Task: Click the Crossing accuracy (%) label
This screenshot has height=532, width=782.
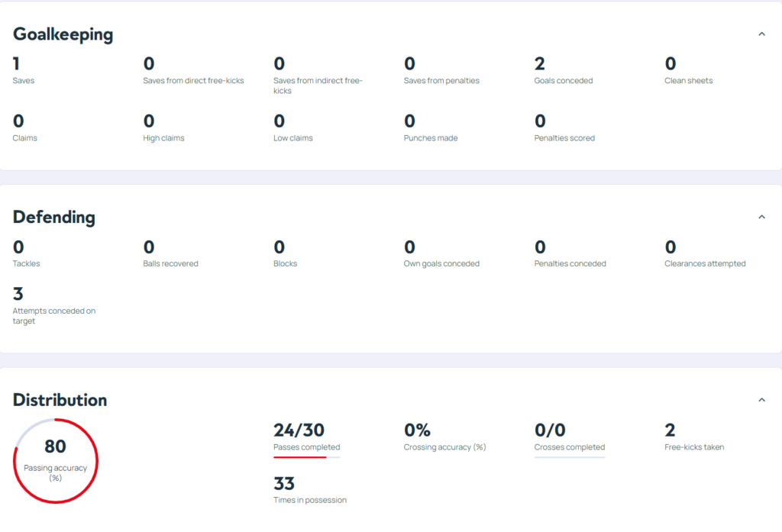Action: pyautogui.click(x=444, y=447)
